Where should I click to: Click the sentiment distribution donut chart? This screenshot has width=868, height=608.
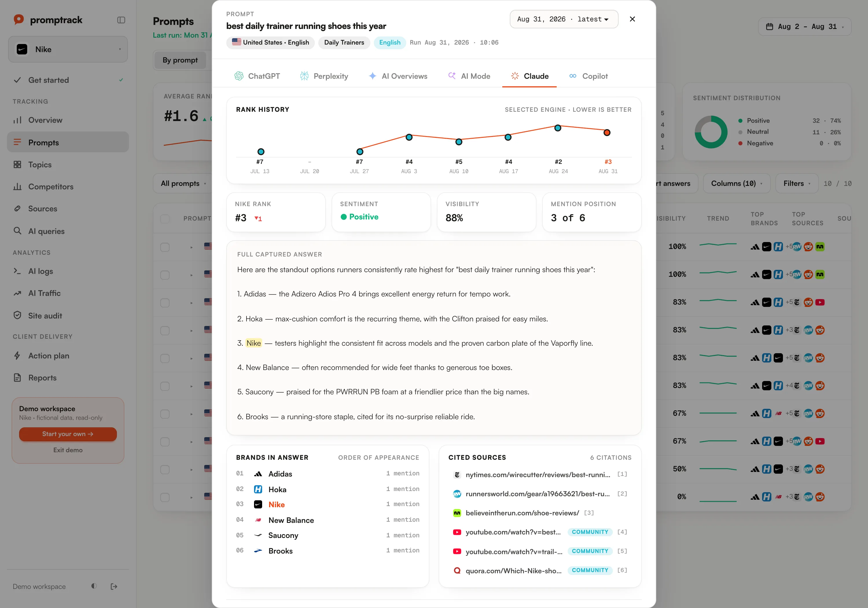711,132
